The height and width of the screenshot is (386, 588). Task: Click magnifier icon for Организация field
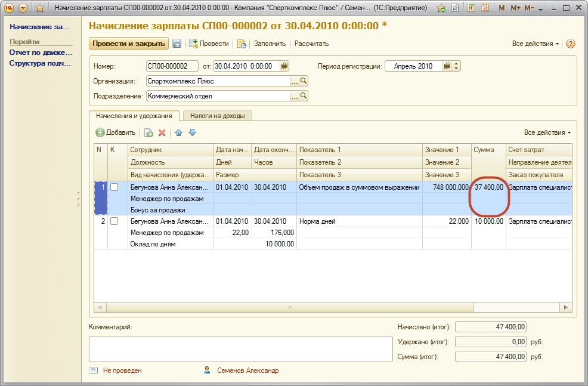click(304, 81)
